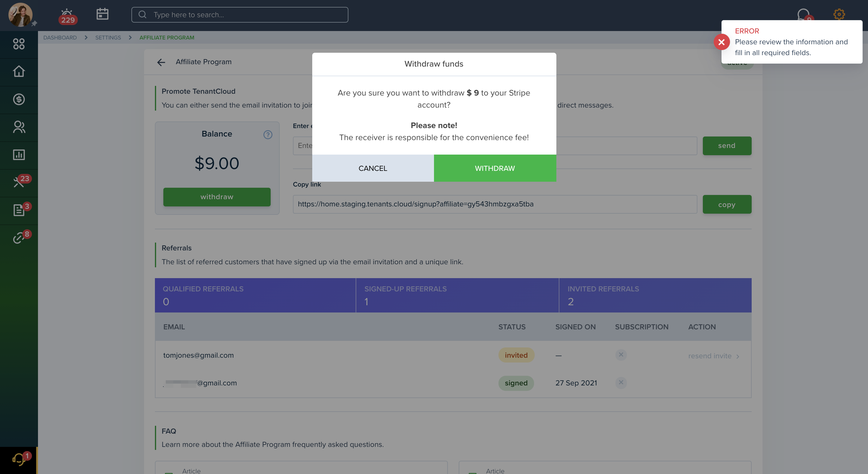868x474 pixels.
Task: Cancel the Withdraw funds dialog
Action: (373, 168)
